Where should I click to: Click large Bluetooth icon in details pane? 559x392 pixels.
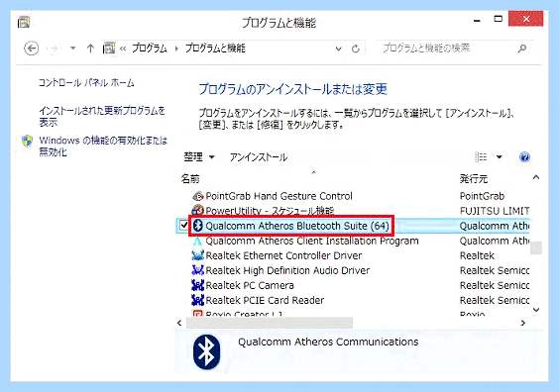(x=207, y=351)
